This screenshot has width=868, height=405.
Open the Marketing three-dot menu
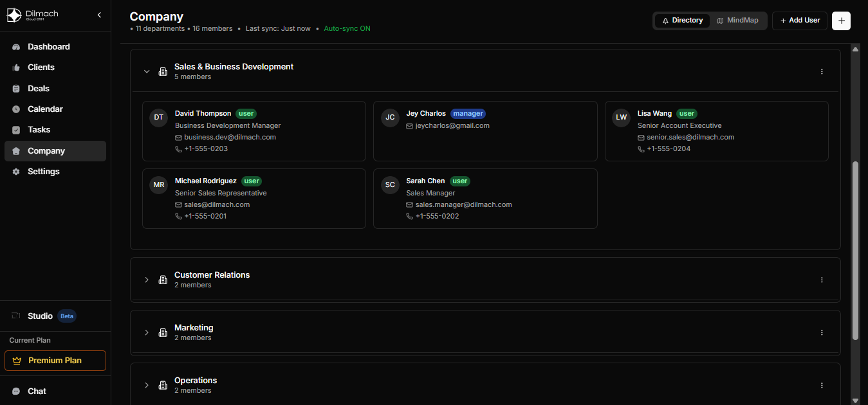click(x=822, y=332)
